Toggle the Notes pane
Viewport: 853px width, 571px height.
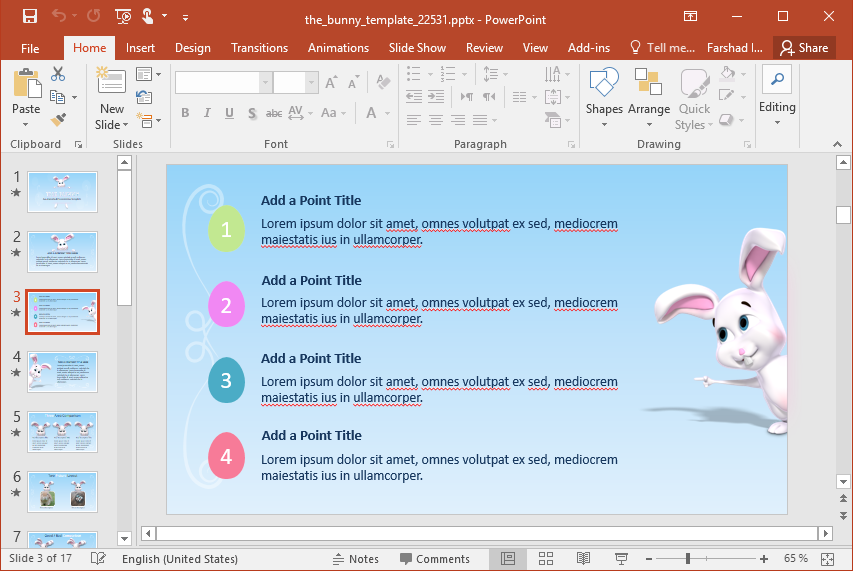pos(355,559)
